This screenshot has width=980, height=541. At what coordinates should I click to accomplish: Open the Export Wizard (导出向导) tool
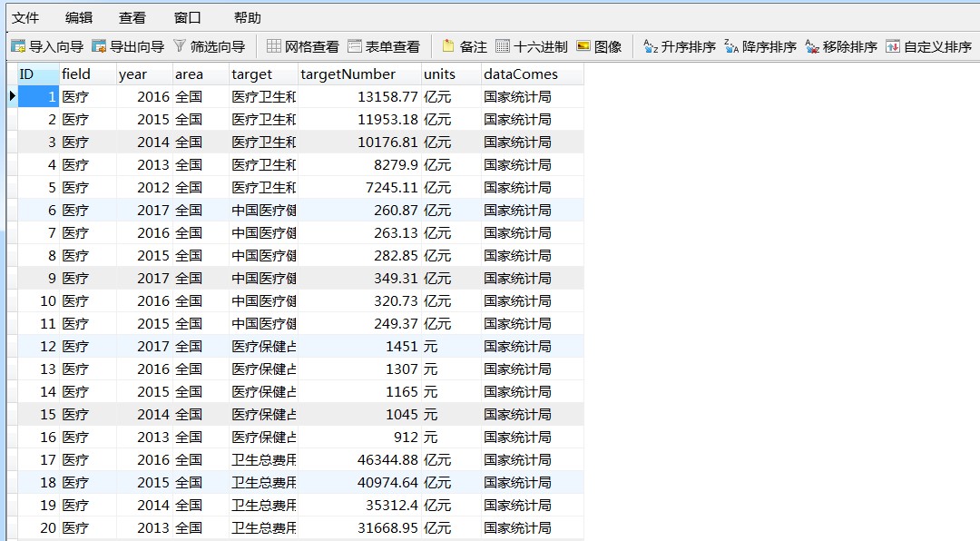[128, 46]
